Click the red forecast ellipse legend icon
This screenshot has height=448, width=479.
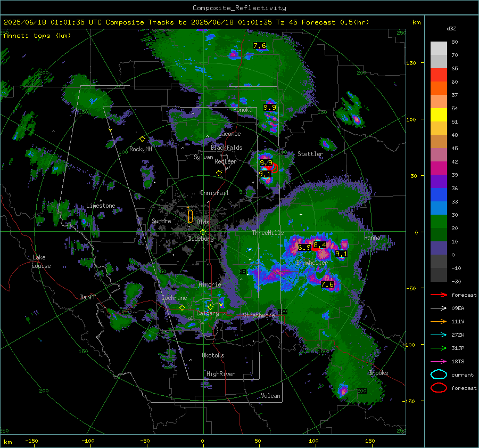pyautogui.click(x=439, y=388)
